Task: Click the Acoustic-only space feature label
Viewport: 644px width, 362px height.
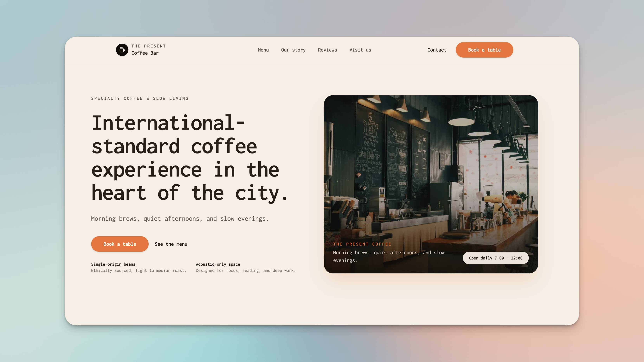Action: pyautogui.click(x=218, y=264)
